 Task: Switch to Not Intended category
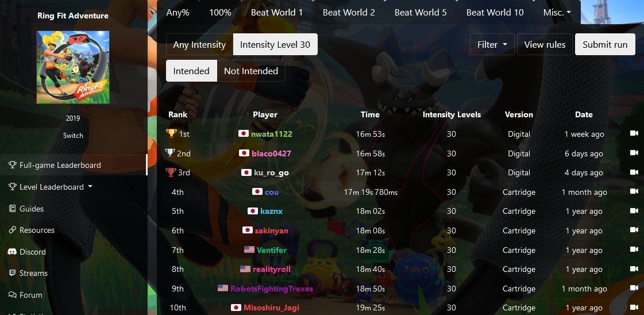[x=251, y=71]
